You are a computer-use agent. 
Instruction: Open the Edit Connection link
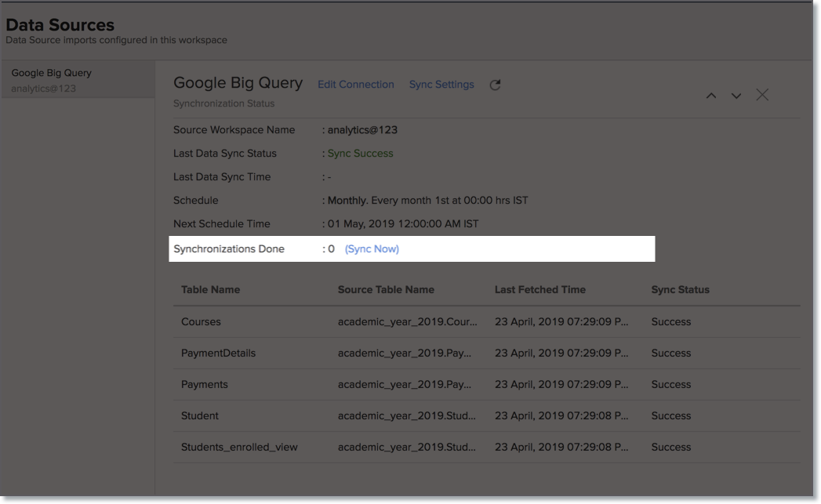pos(355,85)
